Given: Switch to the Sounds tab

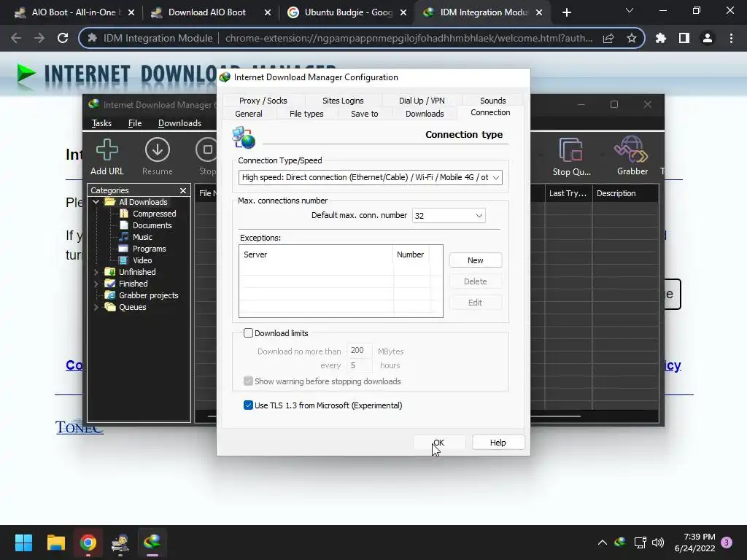Looking at the screenshot, I should click(x=492, y=101).
